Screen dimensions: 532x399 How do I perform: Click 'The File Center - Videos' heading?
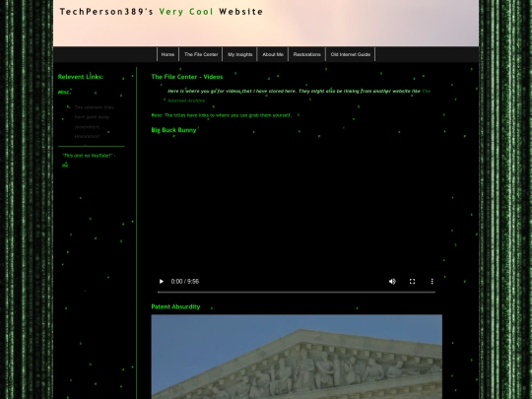[187, 77]
